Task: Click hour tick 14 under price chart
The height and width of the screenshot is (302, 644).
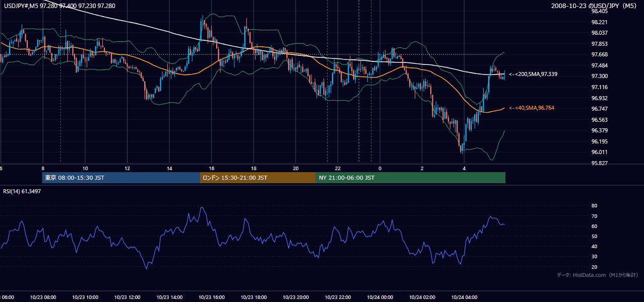Action: 169,168
